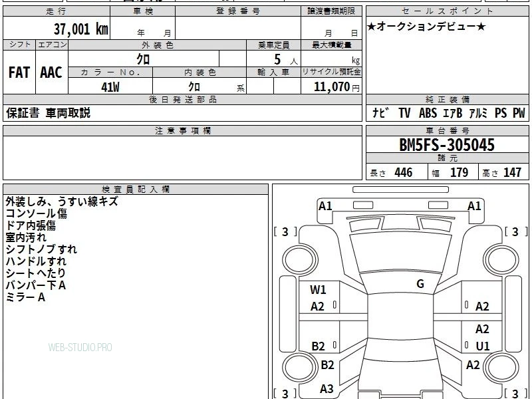Click the アルミ equipment entry
The width and height of the screenshot is (532, 399).
point(478,113)
